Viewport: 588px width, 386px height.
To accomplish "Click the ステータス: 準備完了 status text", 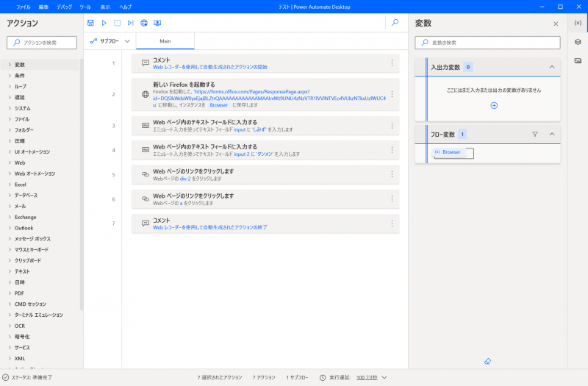I will 32,377.
